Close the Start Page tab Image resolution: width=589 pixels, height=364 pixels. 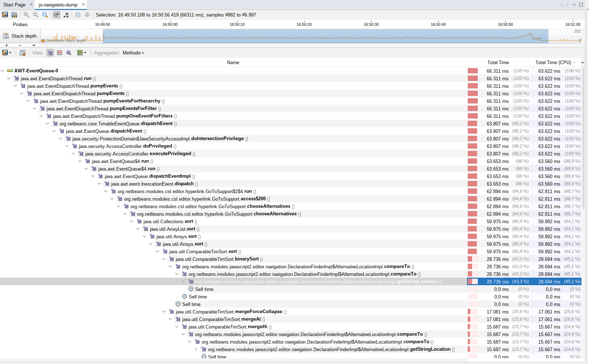click(31, 4)
